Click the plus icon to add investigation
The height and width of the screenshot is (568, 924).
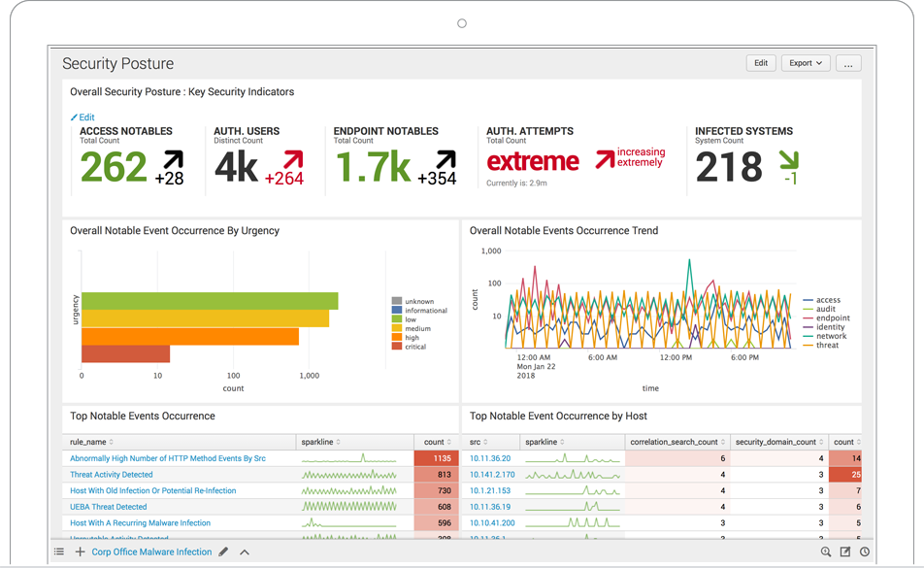click(x=80, y=551)
